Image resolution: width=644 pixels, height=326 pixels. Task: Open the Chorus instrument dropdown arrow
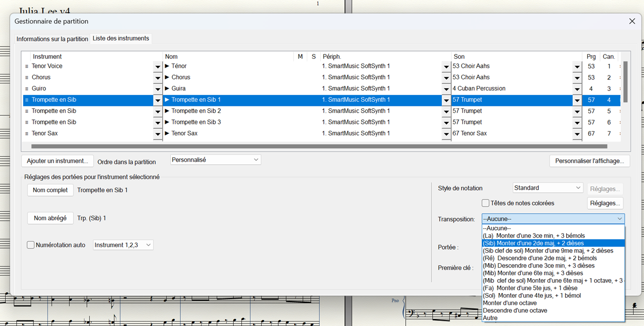point(157,78)
